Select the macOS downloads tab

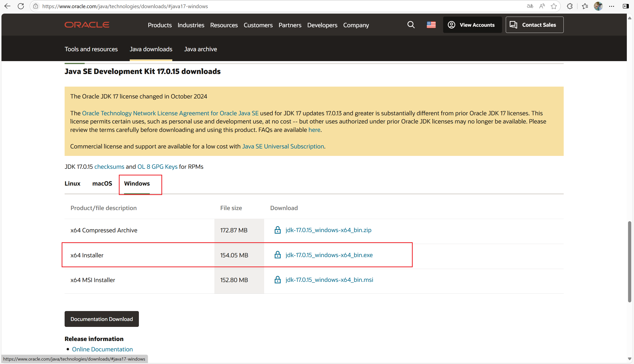click(102, 184)
